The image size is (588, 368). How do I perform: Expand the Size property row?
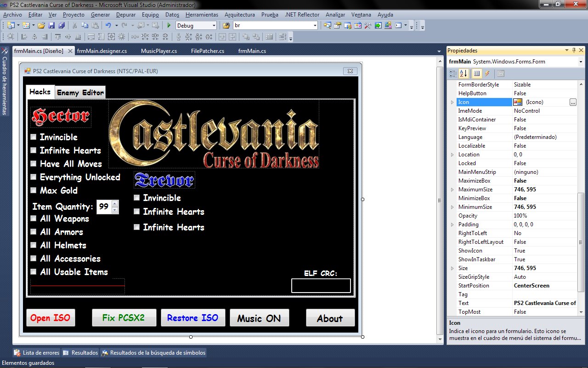[452, 268]
